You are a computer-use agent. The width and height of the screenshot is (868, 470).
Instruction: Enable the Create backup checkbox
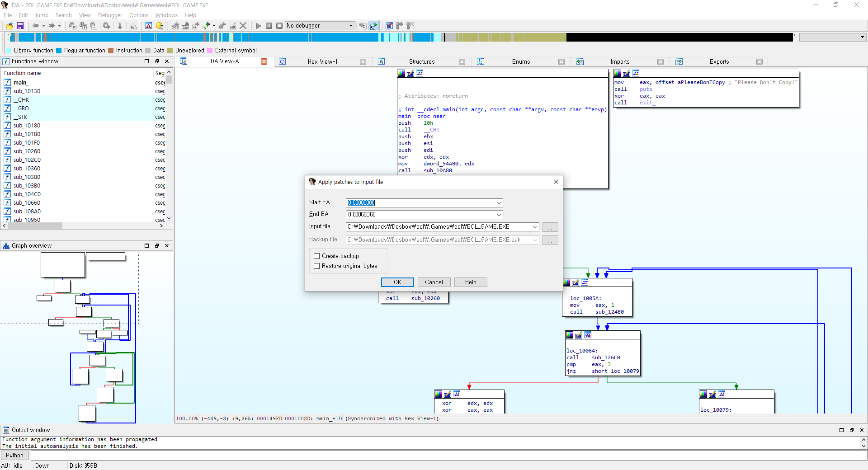point(317,256)
